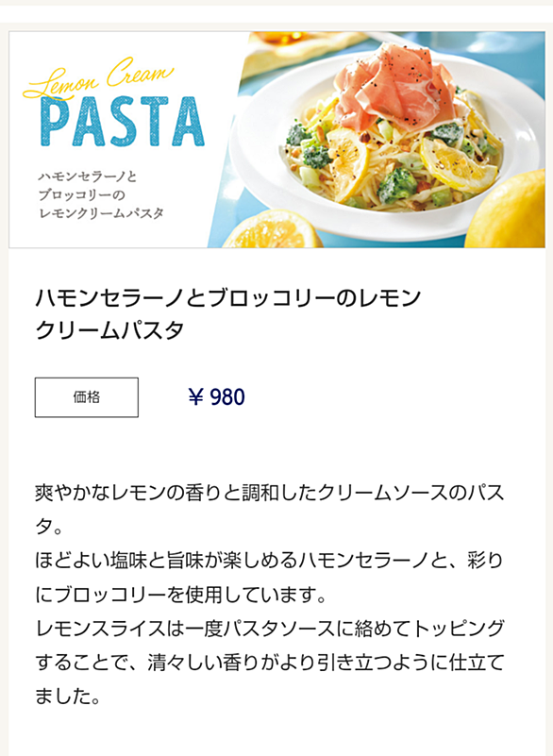Click the heading ハモンセラーノとブロッコリーのレモン

click(x=228, y=298)
